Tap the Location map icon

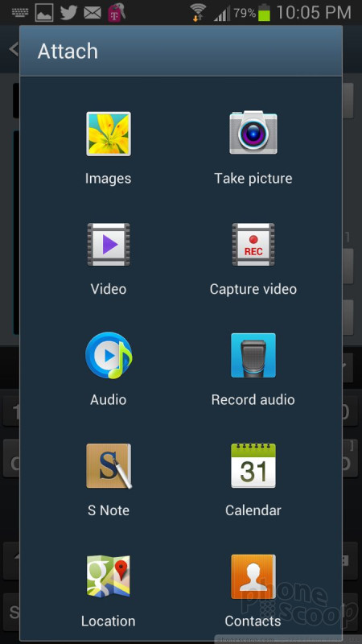point(109,576)
